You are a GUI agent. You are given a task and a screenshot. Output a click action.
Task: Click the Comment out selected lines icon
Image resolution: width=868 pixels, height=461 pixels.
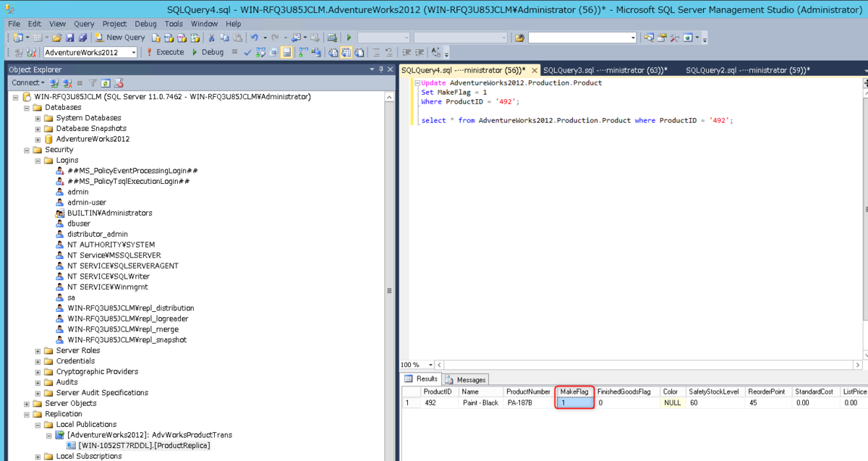[377, 52]
